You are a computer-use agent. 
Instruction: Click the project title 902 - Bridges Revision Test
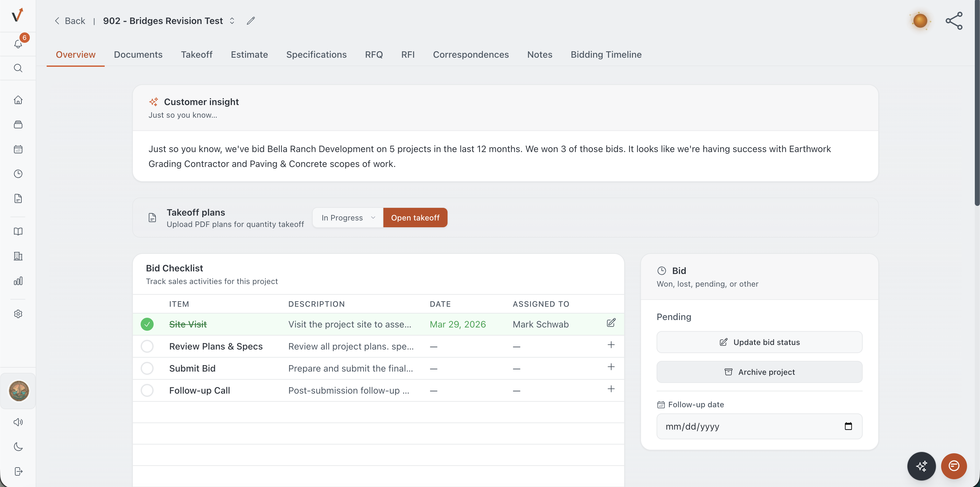pyautogui.click(x=163, y=20)
